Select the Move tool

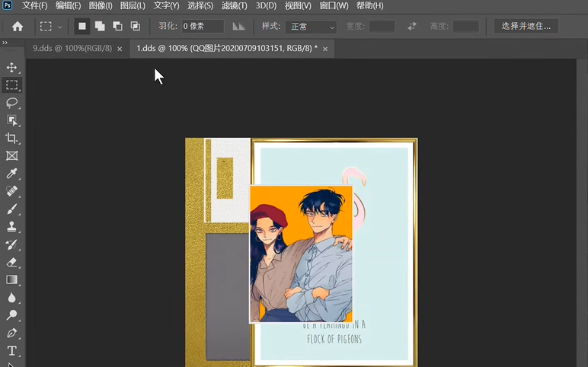(11, 68)
